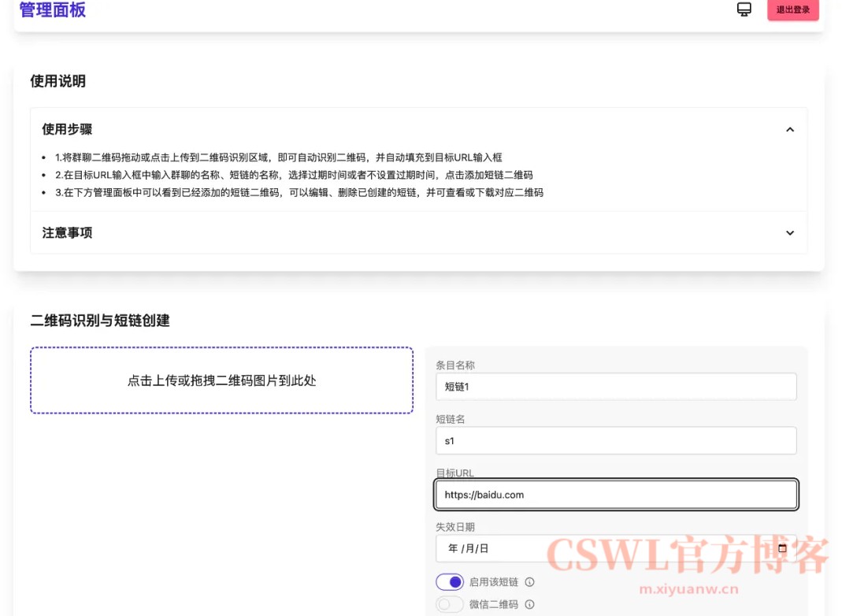Click the 注意事项 accordion header title
This screenshot has width=842, height=616.
(x=68, y=233)
